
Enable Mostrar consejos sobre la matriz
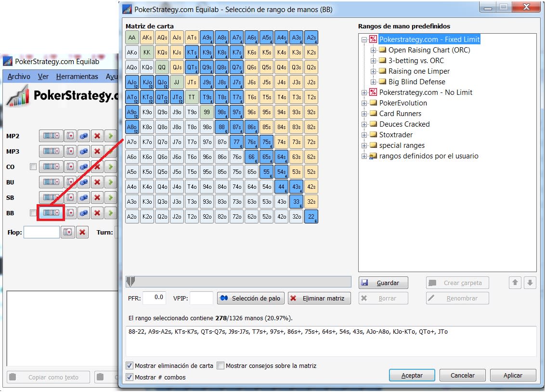(221, 366)
